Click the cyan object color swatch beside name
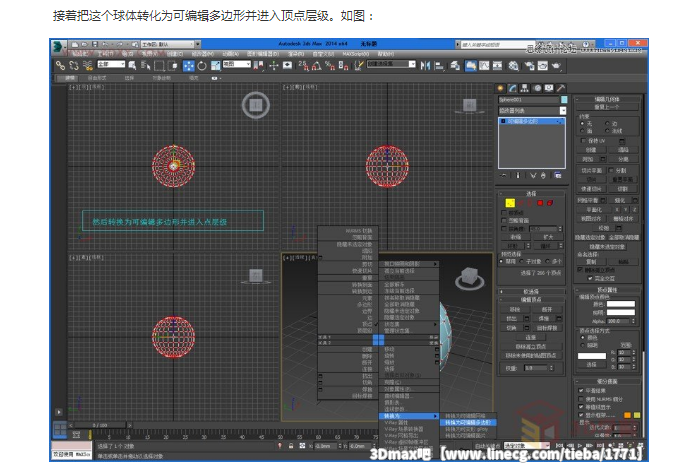This screenshot has height=473, width=682. [x=564, y=100]
